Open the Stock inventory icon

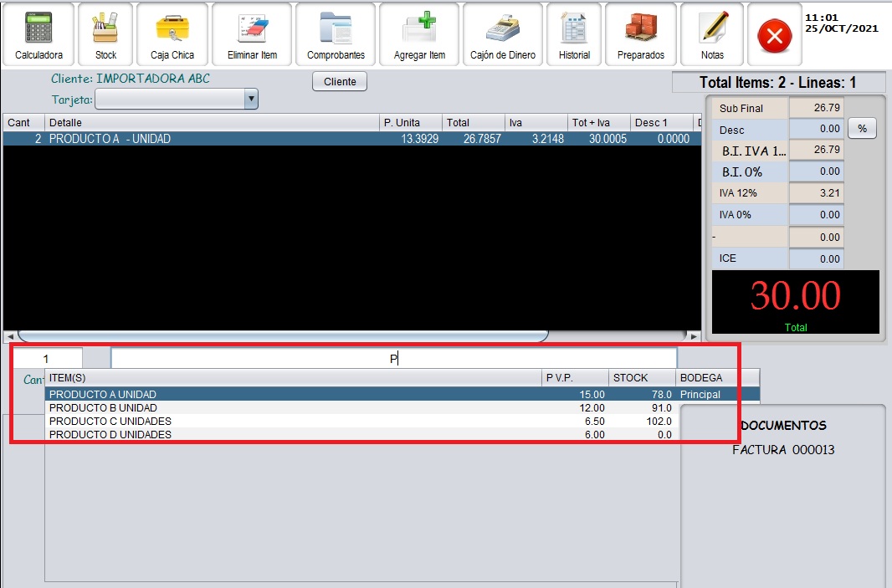[105, 35]
